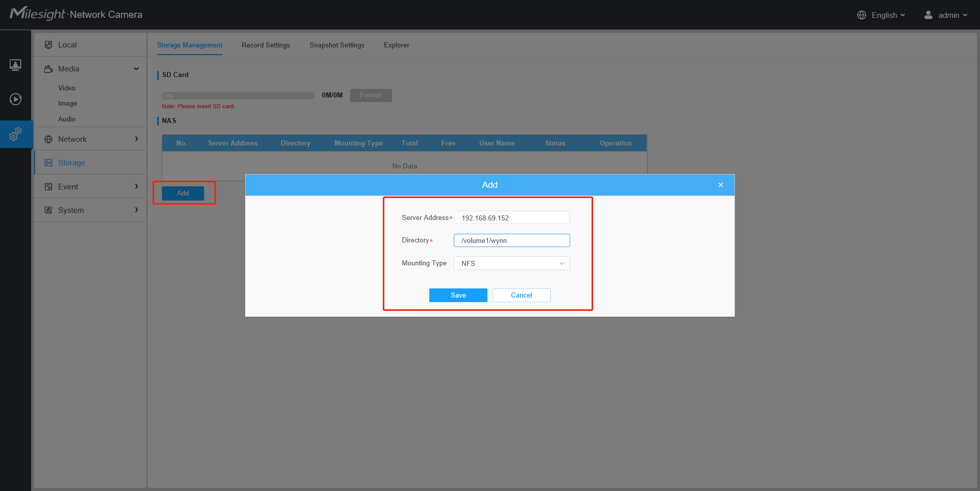Click the Mounting Type column header
The height and width of the screenshot is (491, 980).
click(359, 143)
